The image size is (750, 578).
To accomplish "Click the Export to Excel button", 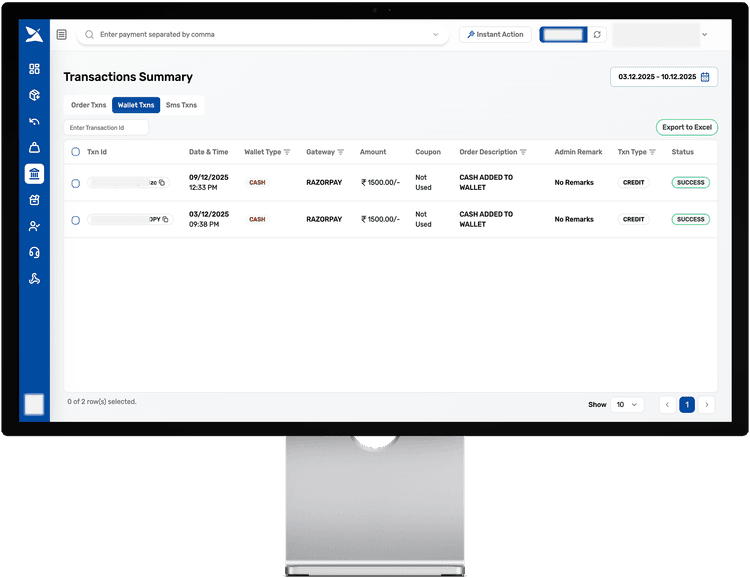I will click(686, 127).
